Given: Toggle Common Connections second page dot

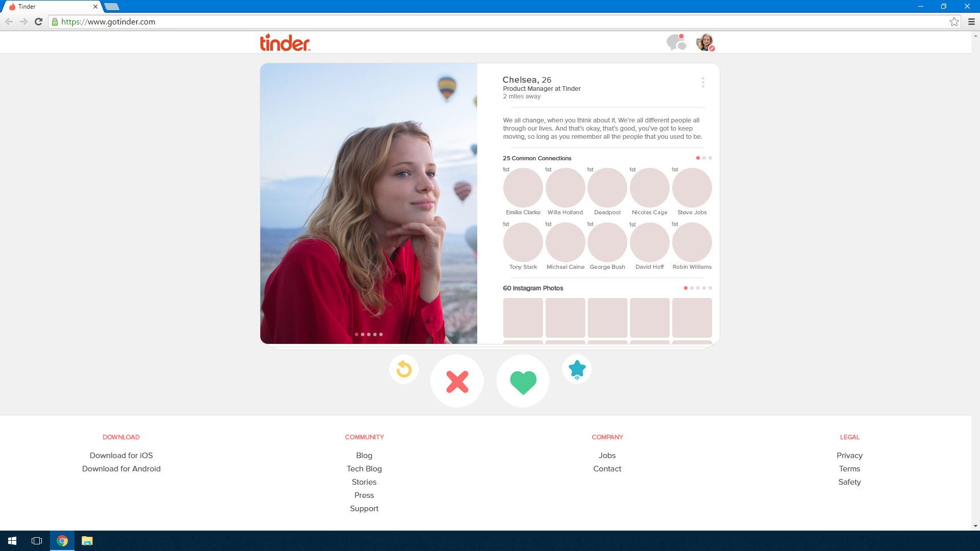Looking at the screenshot, I should click(704, 158).
